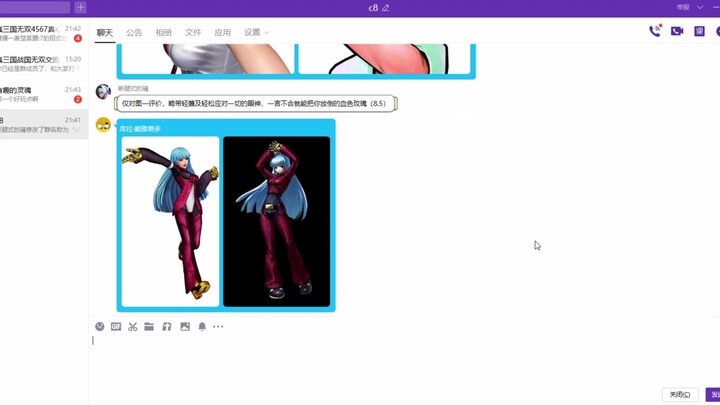Start a voice call
Viewport: 720px width, 405px height.
coord(655,31)
